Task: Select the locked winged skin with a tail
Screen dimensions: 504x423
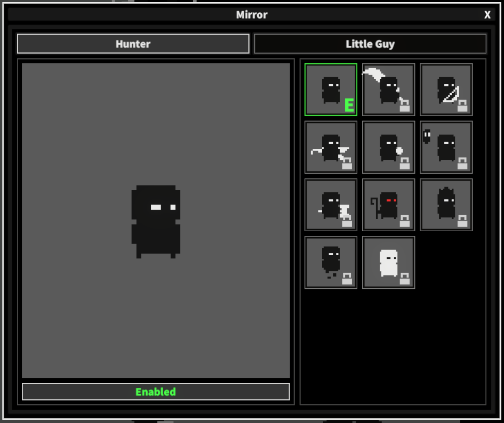Action: tap(331, 147)
